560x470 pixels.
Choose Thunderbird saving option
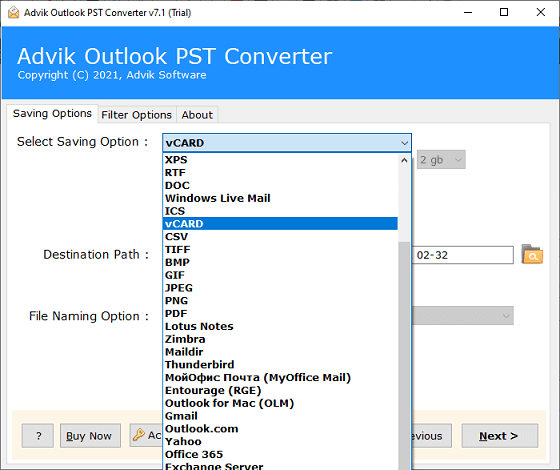pyautogui.click(x=280, y=365)
